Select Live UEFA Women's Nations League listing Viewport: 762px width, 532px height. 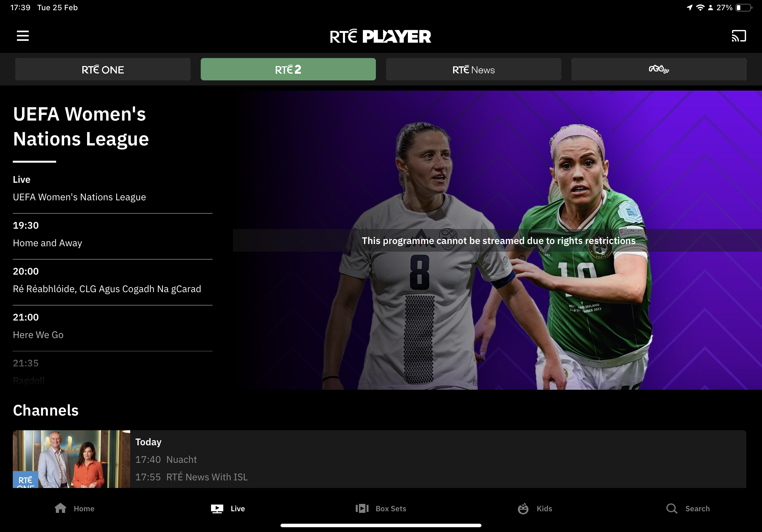pyautogui.click(x=113, y=188)
